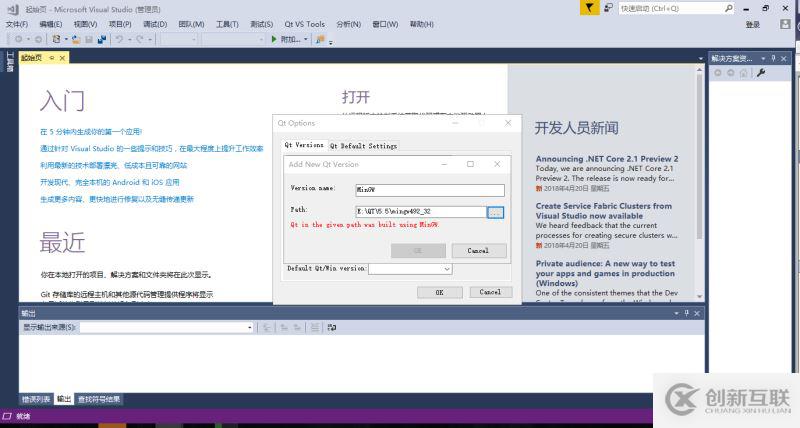Click the Save toolbar icon

click(x=89, y=39)
